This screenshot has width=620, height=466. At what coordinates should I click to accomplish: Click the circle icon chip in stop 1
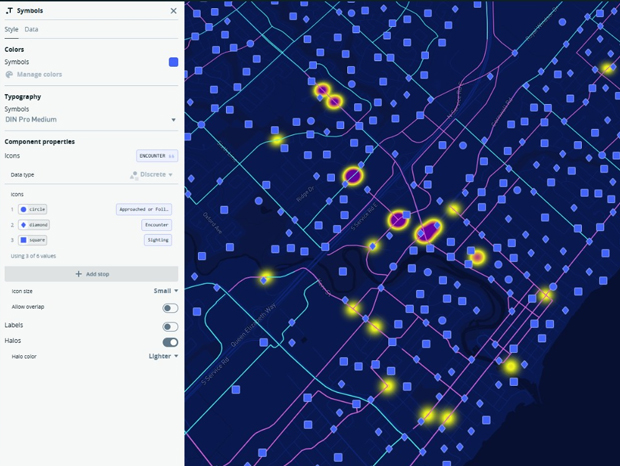pos(33,210)
